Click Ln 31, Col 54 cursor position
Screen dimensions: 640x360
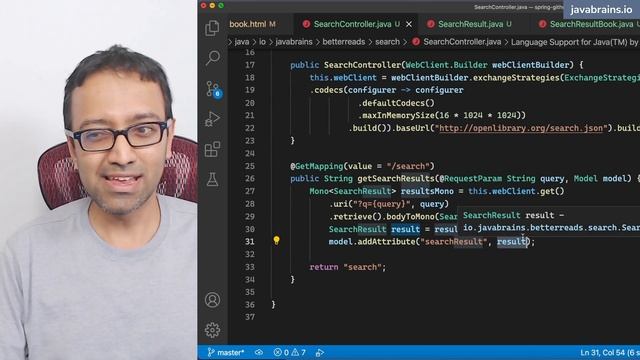click(x=602, y=352)
